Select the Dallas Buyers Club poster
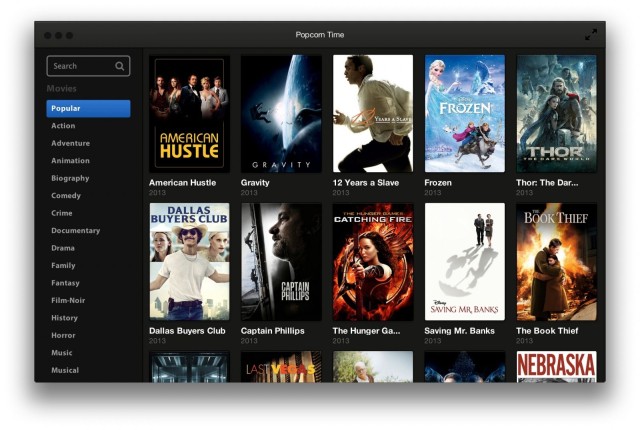Viewport: 640px width, 430px height. pos(189,262)
